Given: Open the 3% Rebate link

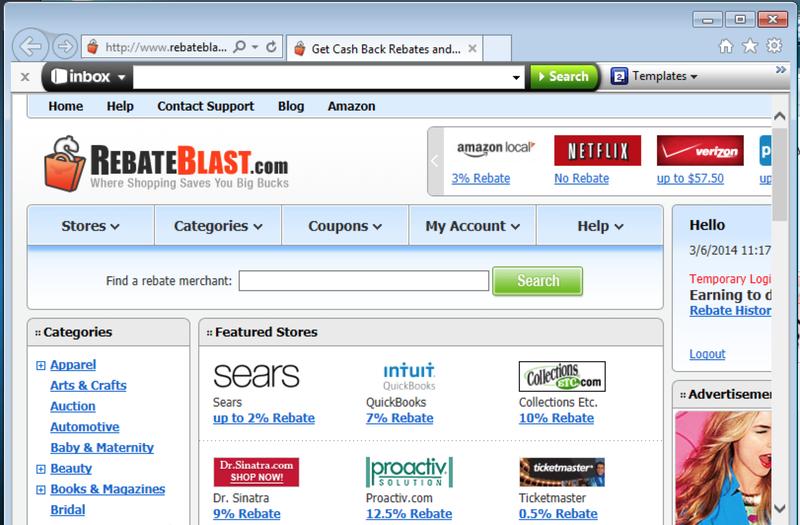Looking at the screenshot, I should (x=481, y=179).
